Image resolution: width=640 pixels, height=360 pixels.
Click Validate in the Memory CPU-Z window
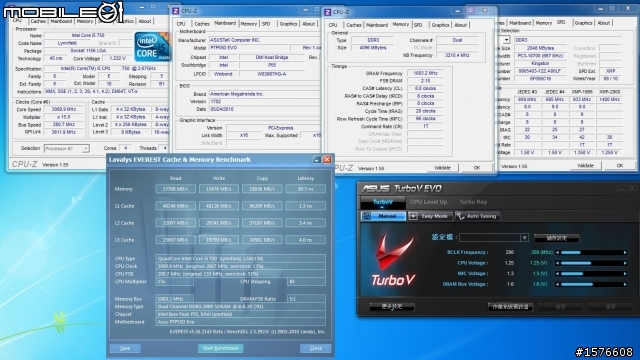[x=442, y=168]
